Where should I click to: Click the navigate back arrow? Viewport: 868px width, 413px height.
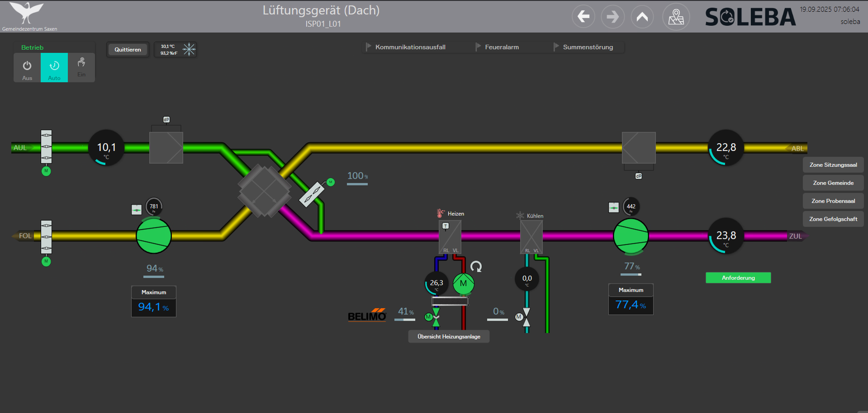583,16
